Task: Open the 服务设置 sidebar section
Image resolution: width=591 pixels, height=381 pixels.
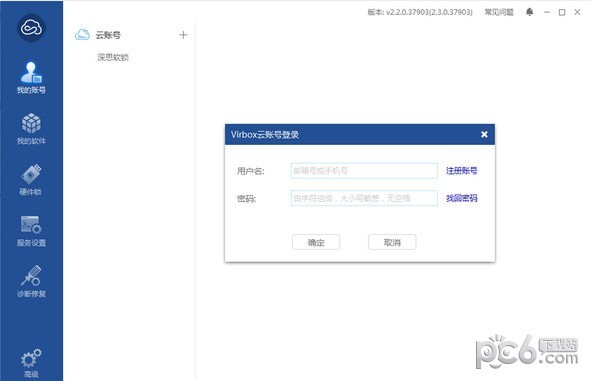Action: pyautogui.click(x=31, y=231)
